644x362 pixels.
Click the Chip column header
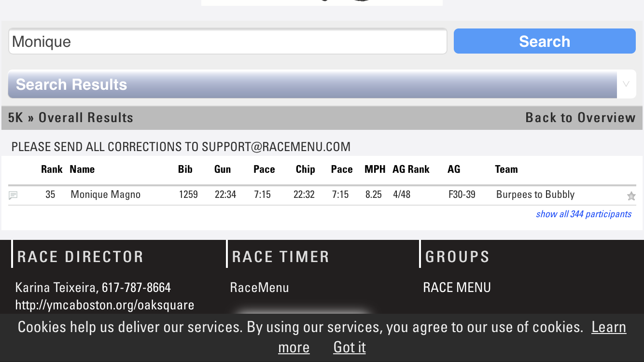pos(305,169)
